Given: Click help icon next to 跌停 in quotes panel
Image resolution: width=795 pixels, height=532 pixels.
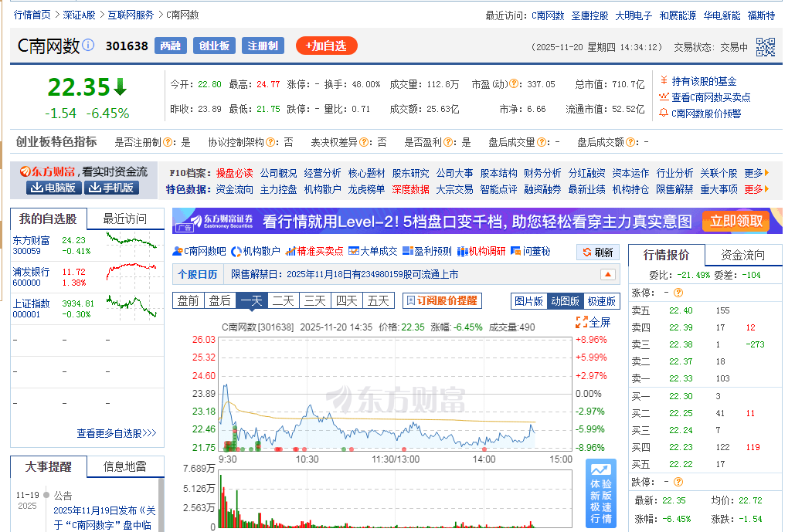Looking at the screenshot, I should [x=678, y=482].
